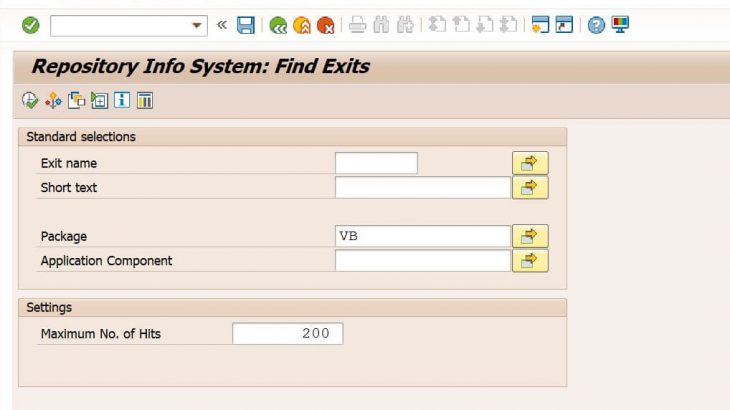Click the Create New Session icon
Image resolution: width=730 pixels, height=410 pixels.
pos(540,24)
